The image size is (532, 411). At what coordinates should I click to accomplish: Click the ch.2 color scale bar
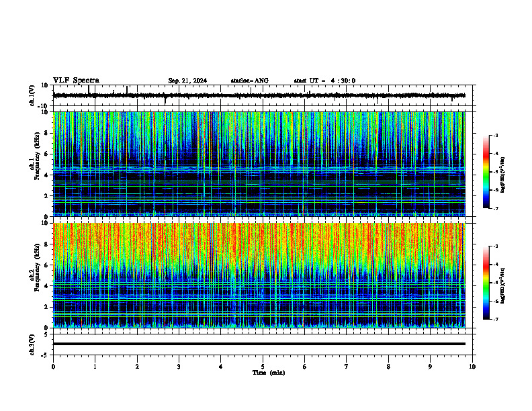point(486,283)
